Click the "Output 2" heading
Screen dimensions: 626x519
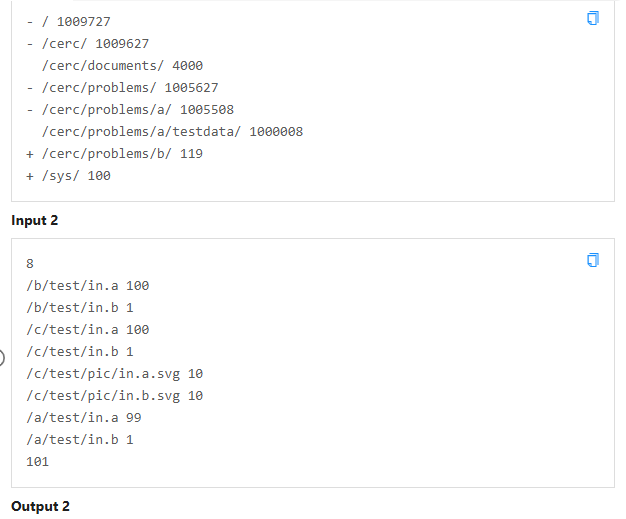point(40,506)
